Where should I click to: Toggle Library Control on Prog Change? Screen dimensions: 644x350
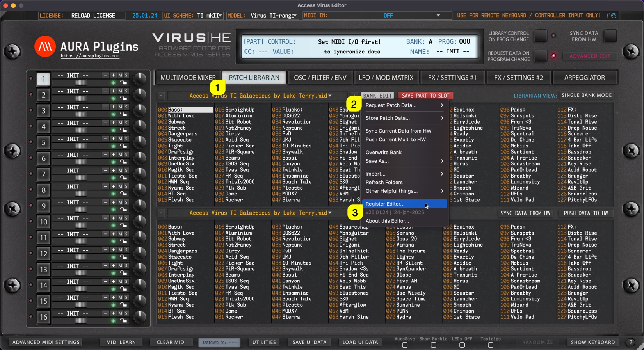click(541, 36)
